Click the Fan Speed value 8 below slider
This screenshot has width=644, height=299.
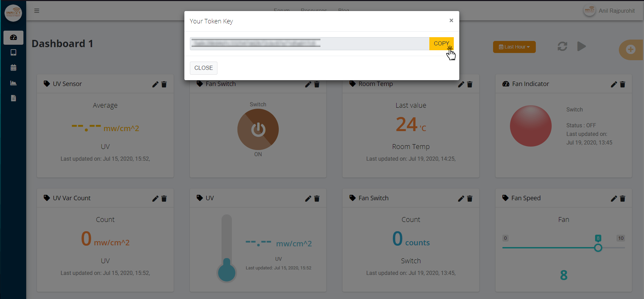click(564, 275)
